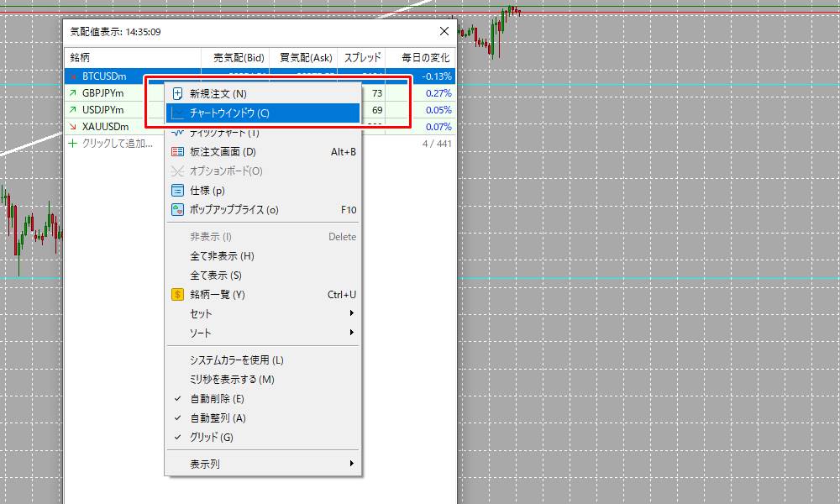Click the Chart Window (チャートウインドウ) icon

[177, 113]
